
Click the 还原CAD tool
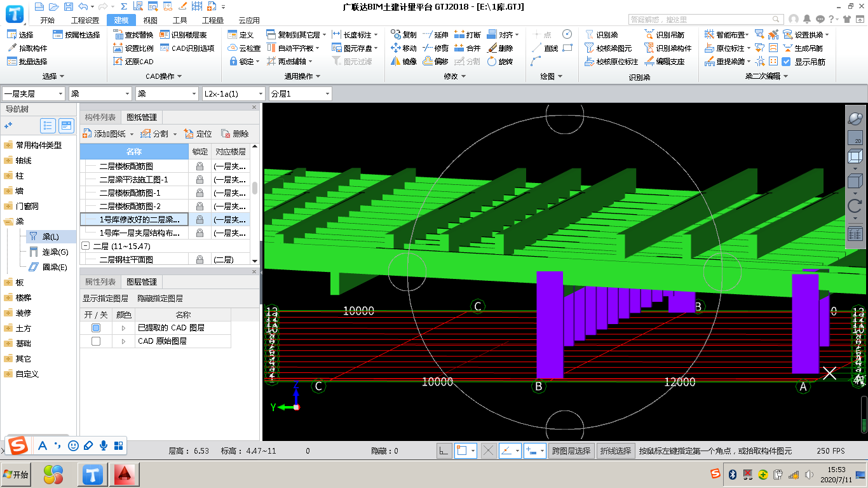point(133,62)
